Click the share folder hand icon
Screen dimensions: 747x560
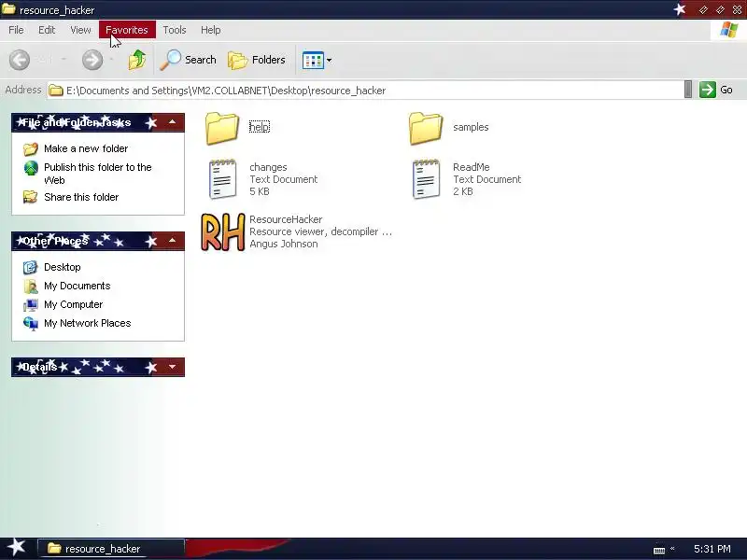31,197
